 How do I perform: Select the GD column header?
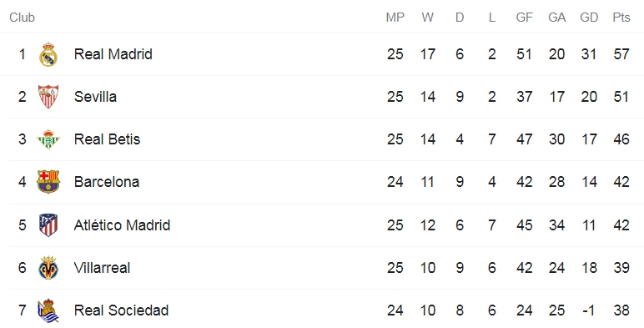[x=589, y=18]
